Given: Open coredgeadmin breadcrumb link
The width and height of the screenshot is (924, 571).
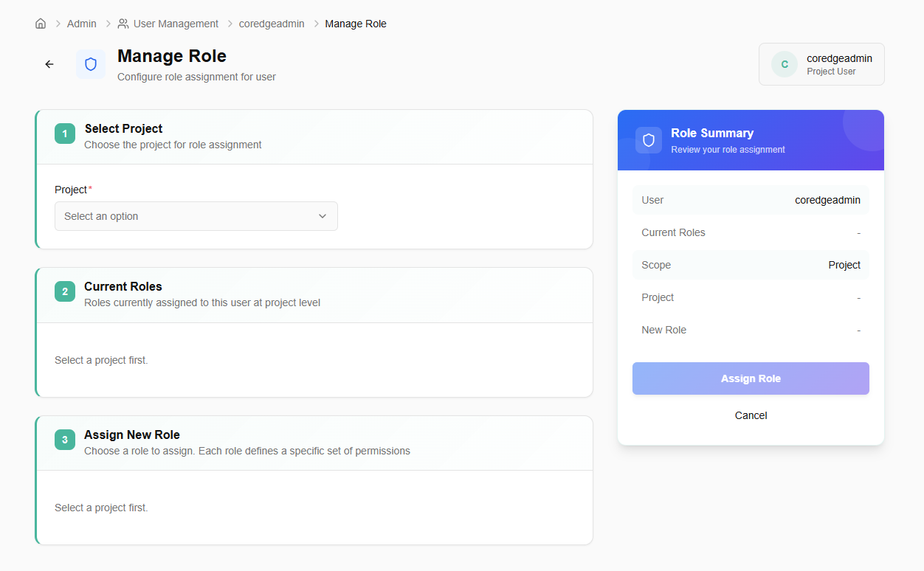Looking at the screenshot, I should point(272,24).
